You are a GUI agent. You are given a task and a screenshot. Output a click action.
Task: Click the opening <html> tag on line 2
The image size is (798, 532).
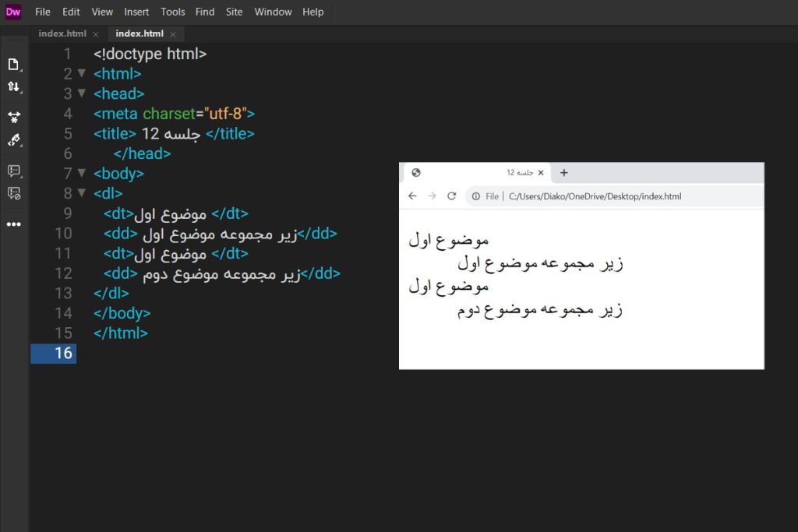(118, 74)
